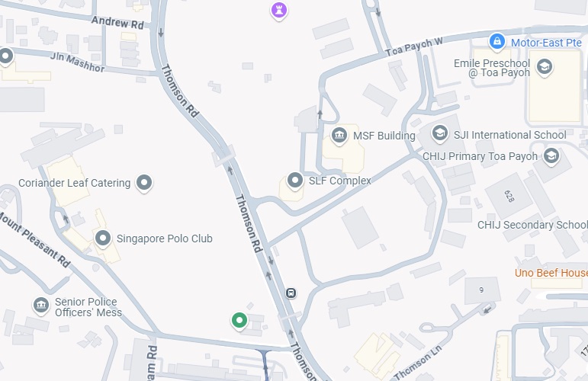This screenshot has height=381, width=588.
Task: Open the Singapore Polo Club pin marker
Action: [x=103, y=239]
